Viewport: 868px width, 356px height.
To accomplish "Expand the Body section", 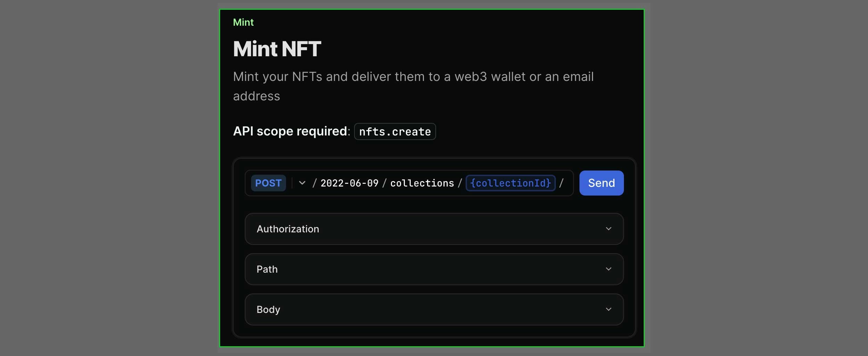I will [x=433, y=309].
